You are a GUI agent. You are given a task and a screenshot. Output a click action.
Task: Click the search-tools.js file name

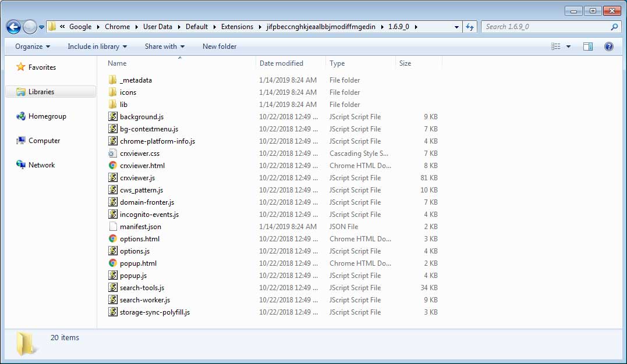(x=142, y=288)
